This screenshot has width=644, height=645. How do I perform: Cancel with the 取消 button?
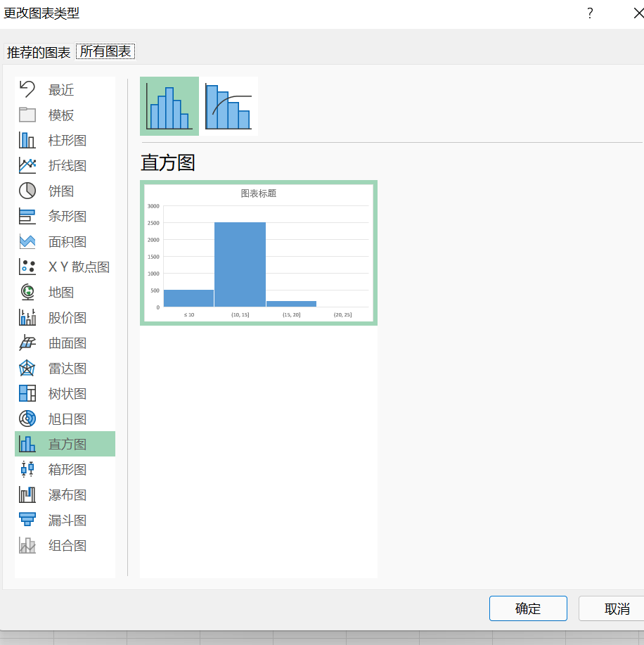click(x=613, y=608)
